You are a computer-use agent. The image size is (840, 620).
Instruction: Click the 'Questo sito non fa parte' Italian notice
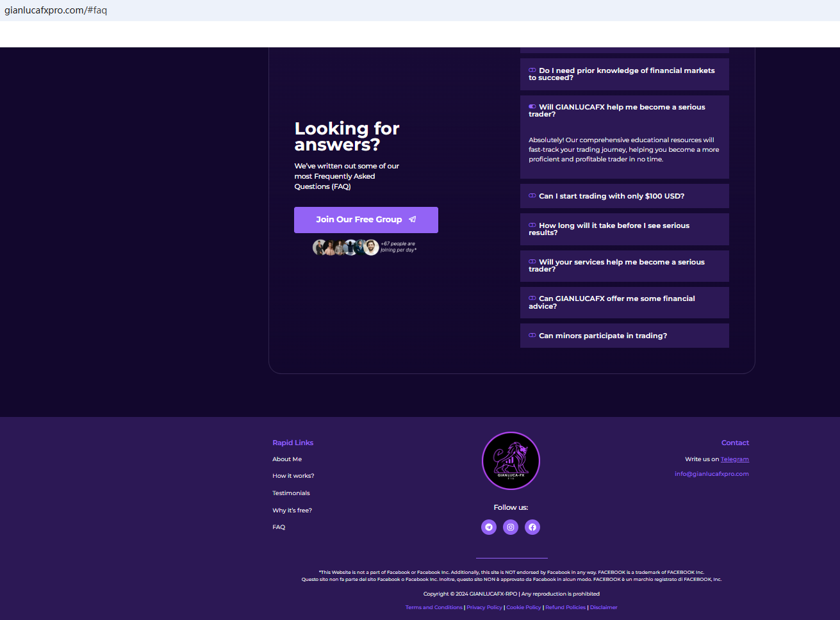[x=511, y=580]
